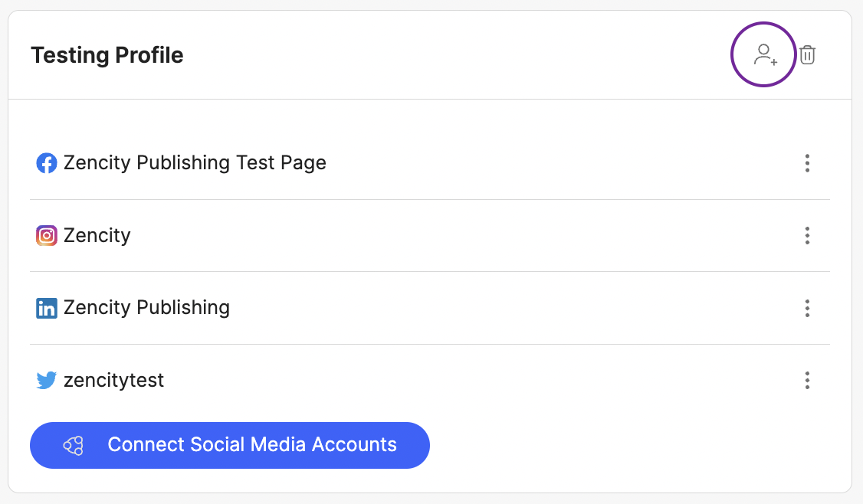Select the Zencity Publishing LinkedIn account name
863x504 pixels.
(x=146, y=308)
